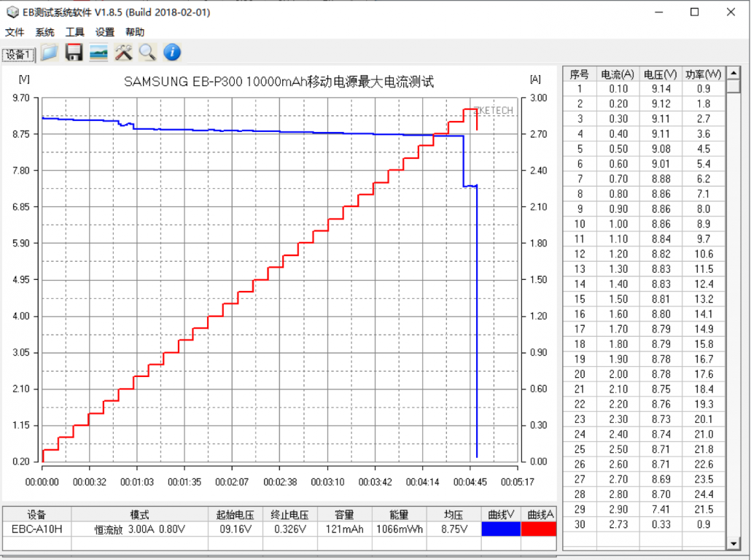Image resolution: width=751 pixels, height=560 pixels.
Task: Open the 文件 menu
Action: pyautogui.click(x=15, y=32)
